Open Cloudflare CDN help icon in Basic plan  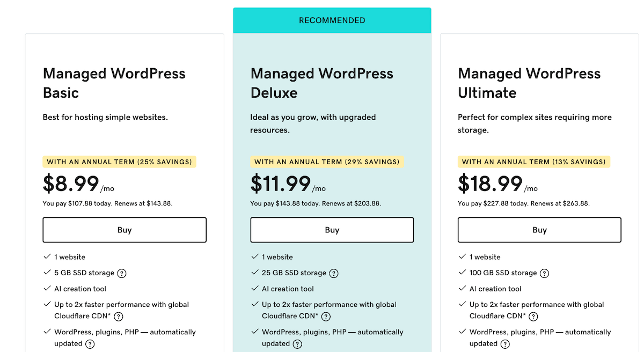coord(119,317)
